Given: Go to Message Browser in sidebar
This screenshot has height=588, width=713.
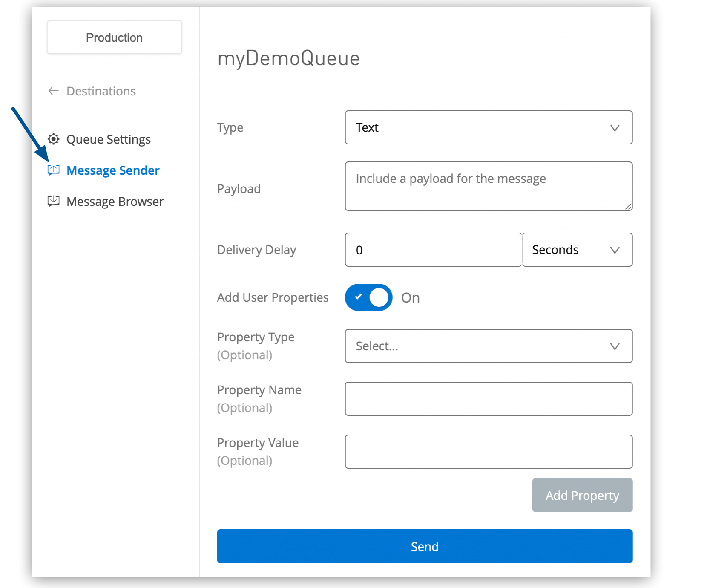Looking at the screenshot, I should coord(115,202).
